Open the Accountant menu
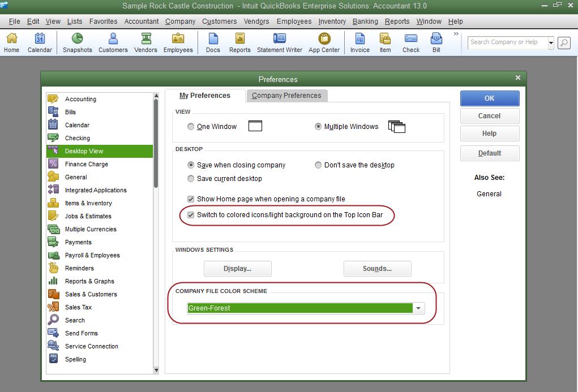578x392 pixels. tap(142, 21)
